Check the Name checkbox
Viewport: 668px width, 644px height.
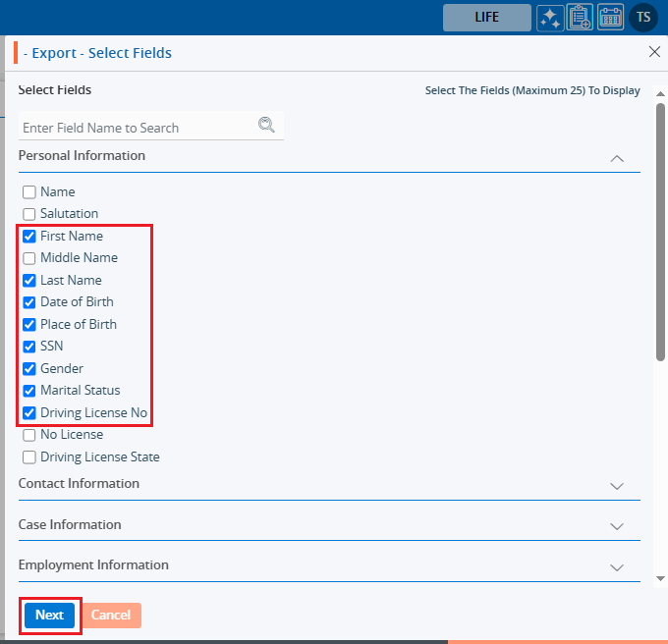pyautogui.click(x=29, y=192)
